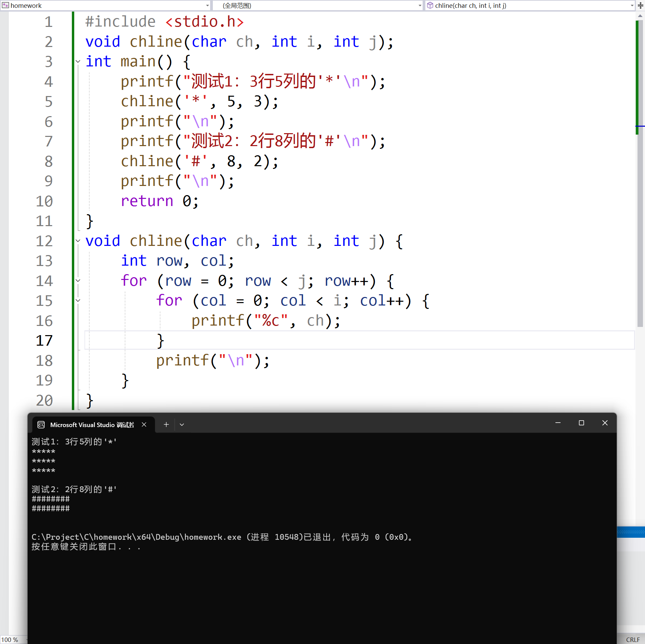645x644 pixels.
Task: Minimize the debug console window
Action: [x=558, y=423]
